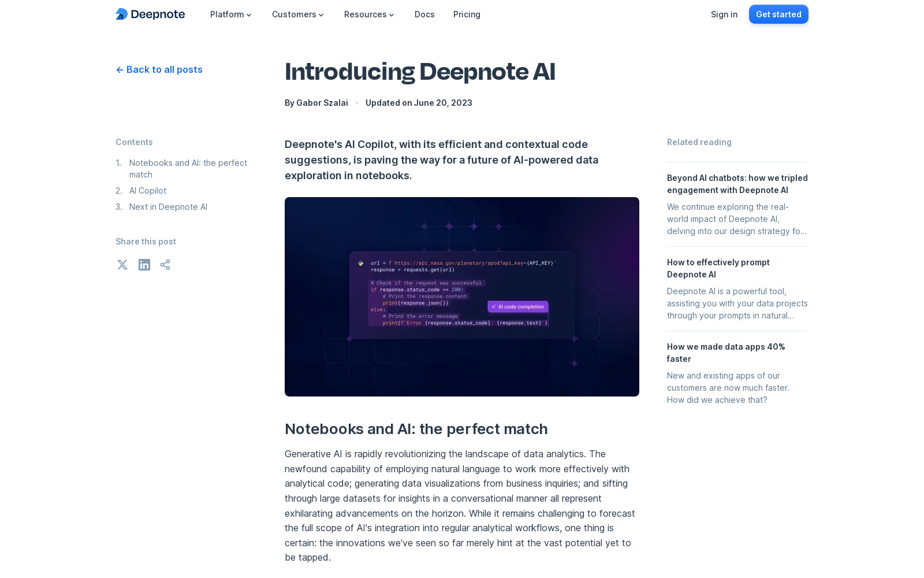924x578 pixels.
Task: Jump to AI Copilot section
Action: tap(148, 191)
